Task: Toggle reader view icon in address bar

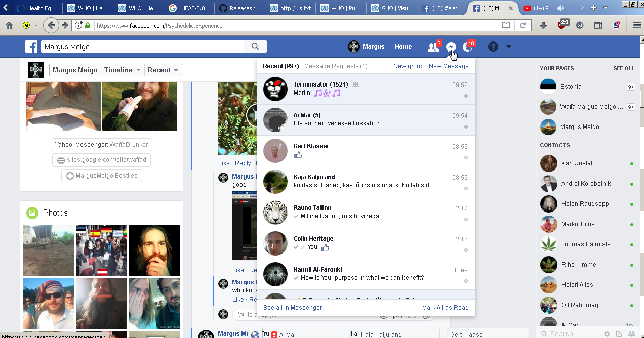Action: (506, 25)
